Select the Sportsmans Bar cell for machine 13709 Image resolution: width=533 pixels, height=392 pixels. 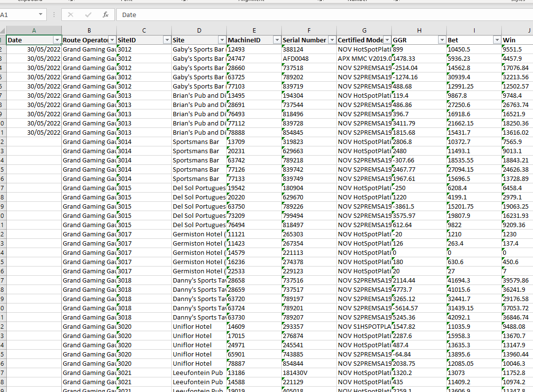(x=199, y=142)
